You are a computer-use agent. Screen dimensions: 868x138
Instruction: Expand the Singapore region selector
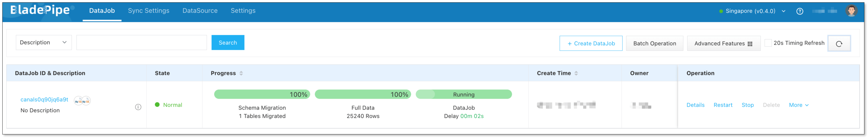pyautogui.click(x=752, y=11)
